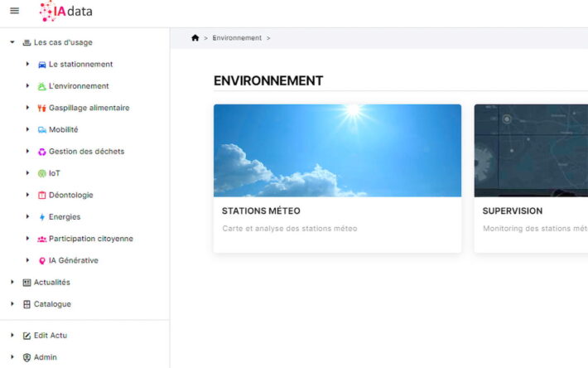588x368 pixels.
Task: Click the IA Générative pink icon
Action: [x=42, y=261]
